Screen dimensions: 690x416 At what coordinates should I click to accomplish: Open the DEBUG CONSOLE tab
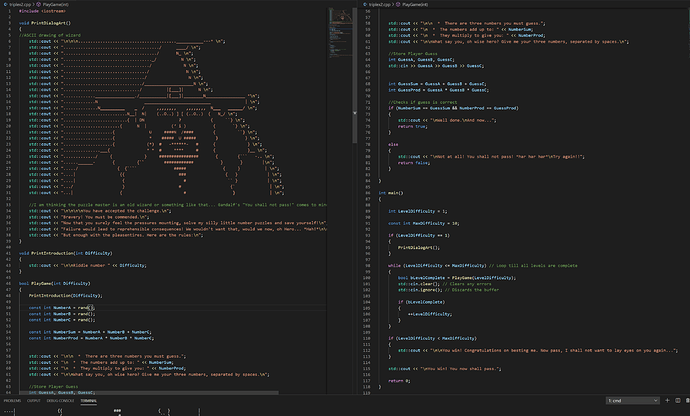[x=60, y=401]
